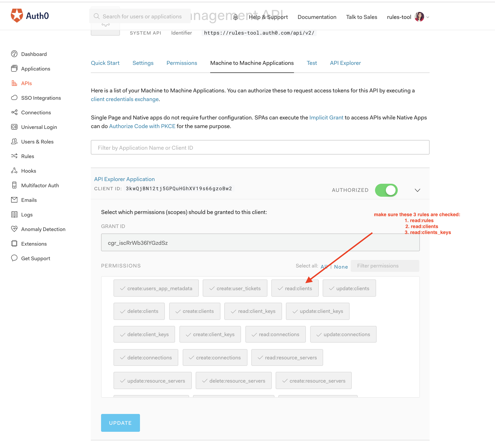The height and width of the screenshot is (448, 495).
Task: Toggle create:user_tickets permission
Action: [235, 288]
